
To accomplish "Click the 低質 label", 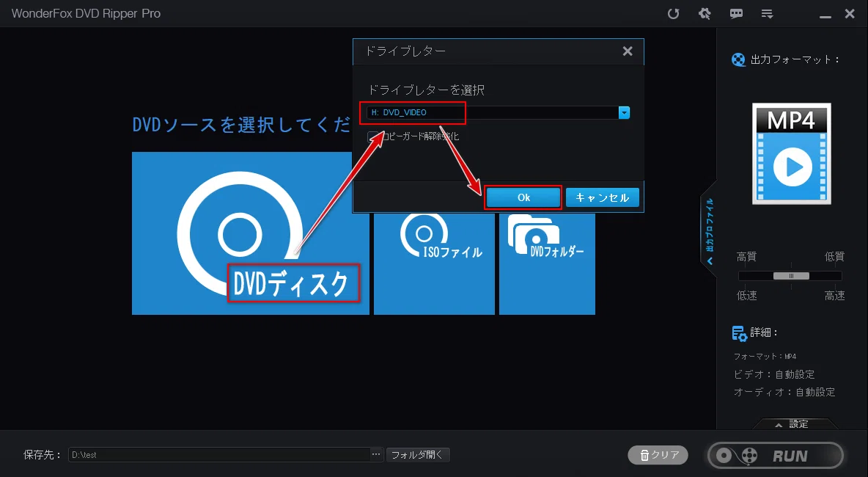I will click(834, 257).
